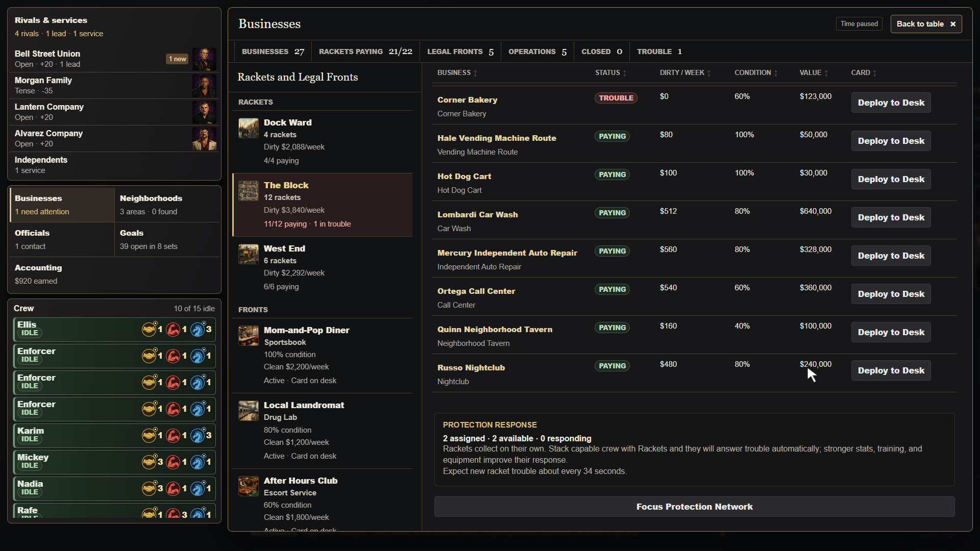The height and width of the screenshot is (551, 980).
Task: Click the Time paused indicator
Action: click(859, 24)
